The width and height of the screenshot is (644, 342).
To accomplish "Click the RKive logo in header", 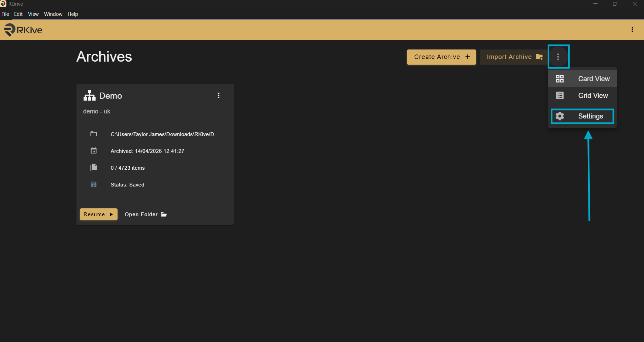I will (23, 30).
